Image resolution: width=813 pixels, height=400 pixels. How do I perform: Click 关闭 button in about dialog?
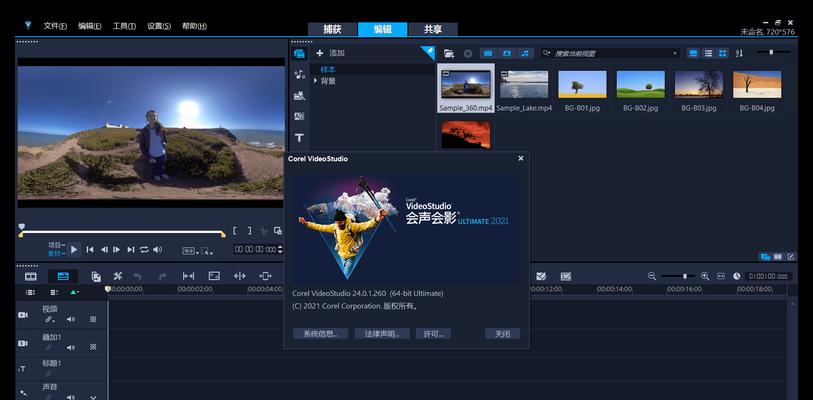pyautogui.click(x=502, y=334)
